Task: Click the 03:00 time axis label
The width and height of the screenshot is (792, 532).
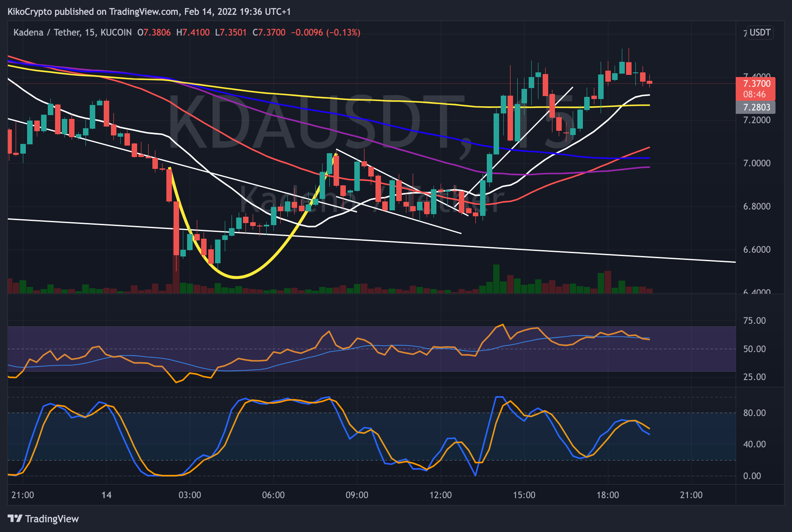Action: pos(190,495)
